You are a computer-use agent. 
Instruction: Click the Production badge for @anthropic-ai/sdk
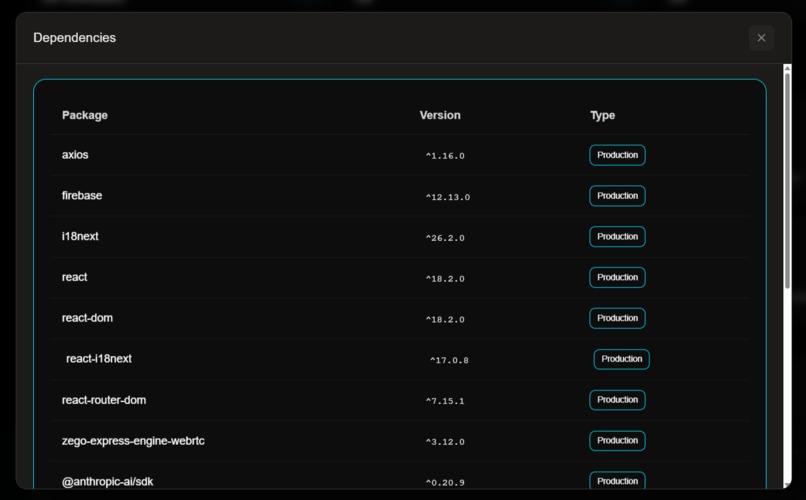pos(617,481)
